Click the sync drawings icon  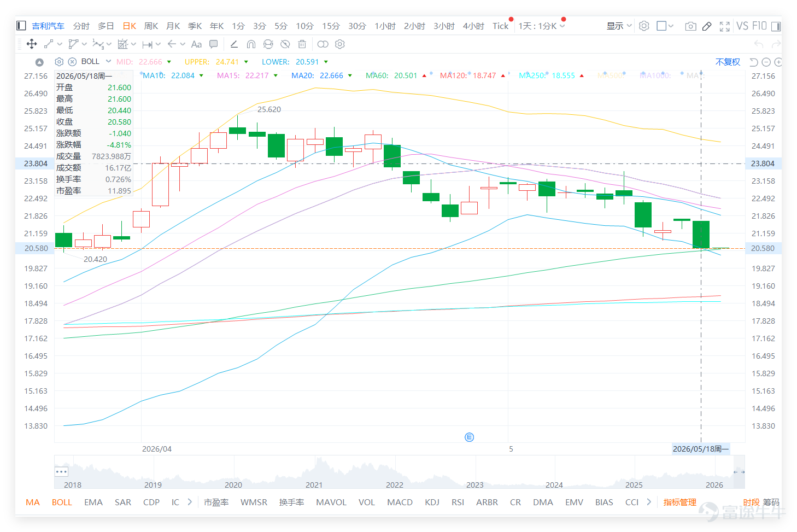[x=268, y=44]
